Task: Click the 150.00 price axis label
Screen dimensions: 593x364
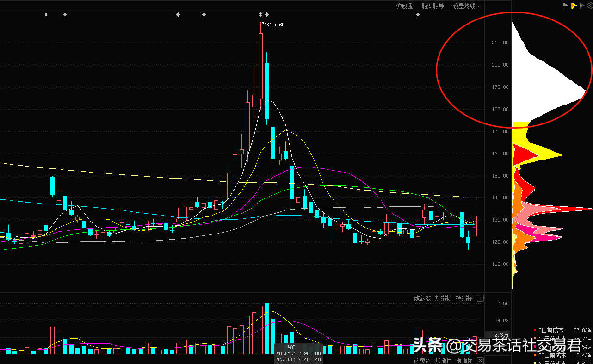Action: tap(500, 176)
